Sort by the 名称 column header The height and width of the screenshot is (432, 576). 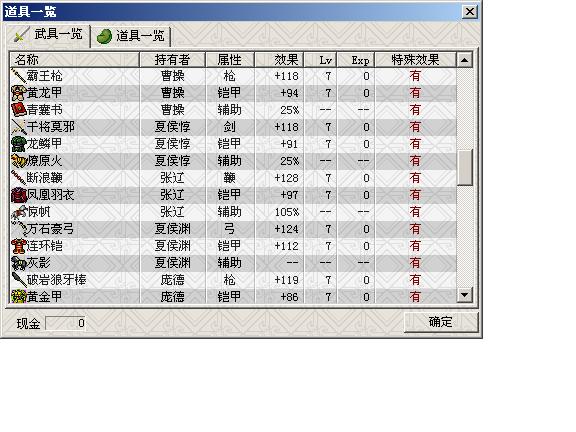pyautogui.click(x=74, y=60)
